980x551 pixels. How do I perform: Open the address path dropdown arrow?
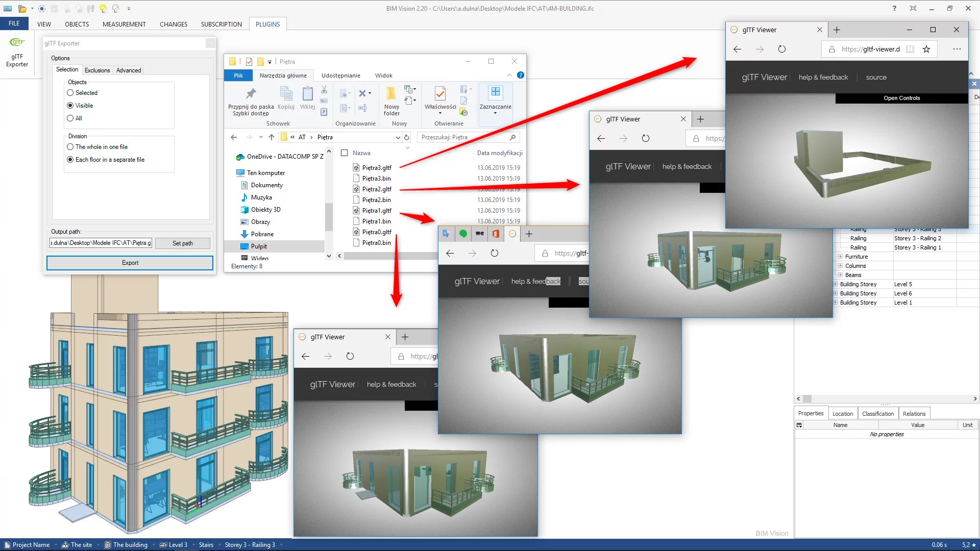[x=398, y=137]
